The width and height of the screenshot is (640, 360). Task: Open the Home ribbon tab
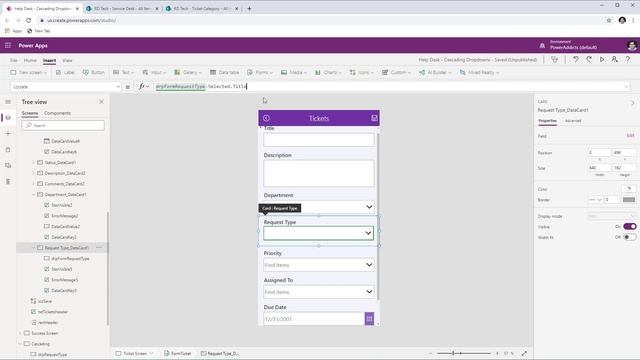(x=30, y=60)
